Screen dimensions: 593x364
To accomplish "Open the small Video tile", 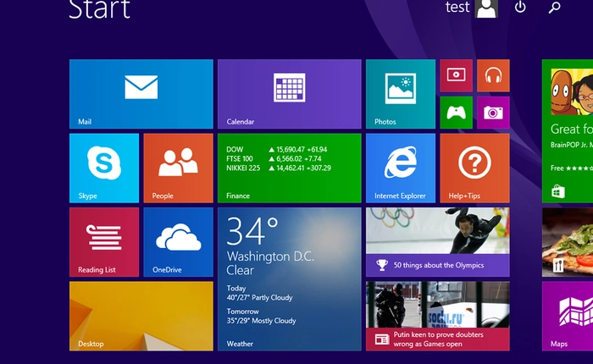I will click(x=456, y=75).
